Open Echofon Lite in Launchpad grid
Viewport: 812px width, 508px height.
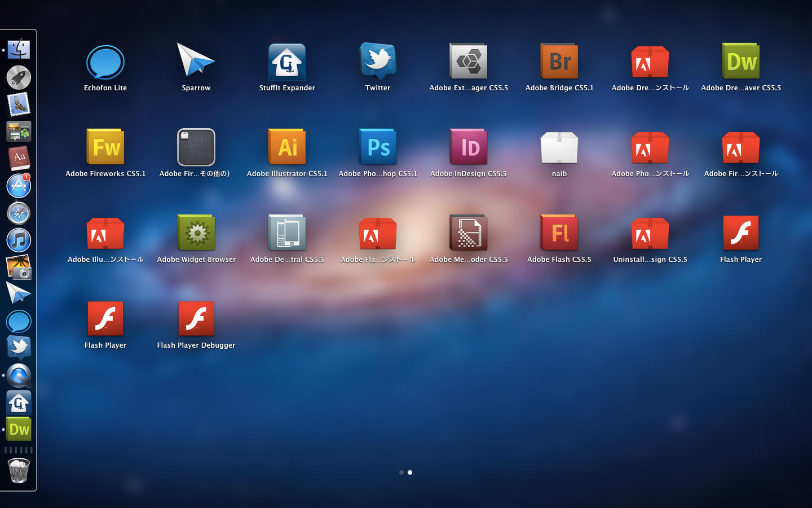(105, 62)
